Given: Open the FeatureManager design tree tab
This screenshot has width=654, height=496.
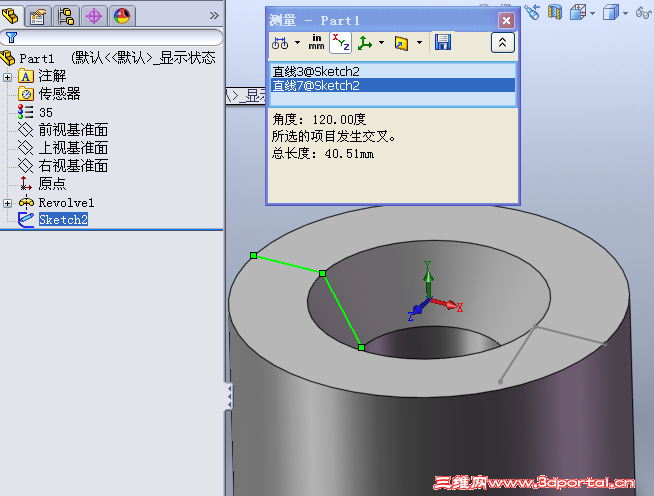Looking at the screenshot, I should [x=10, y=16].
